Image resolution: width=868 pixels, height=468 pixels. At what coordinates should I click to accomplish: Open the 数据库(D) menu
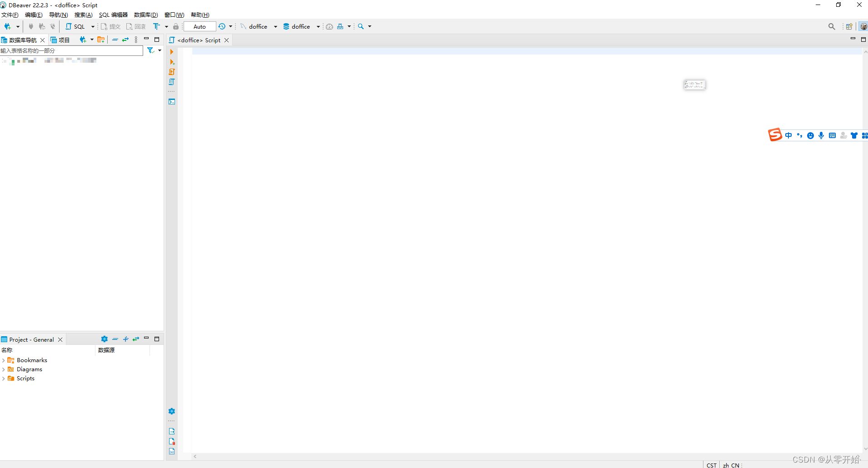(x=146, y=15)
